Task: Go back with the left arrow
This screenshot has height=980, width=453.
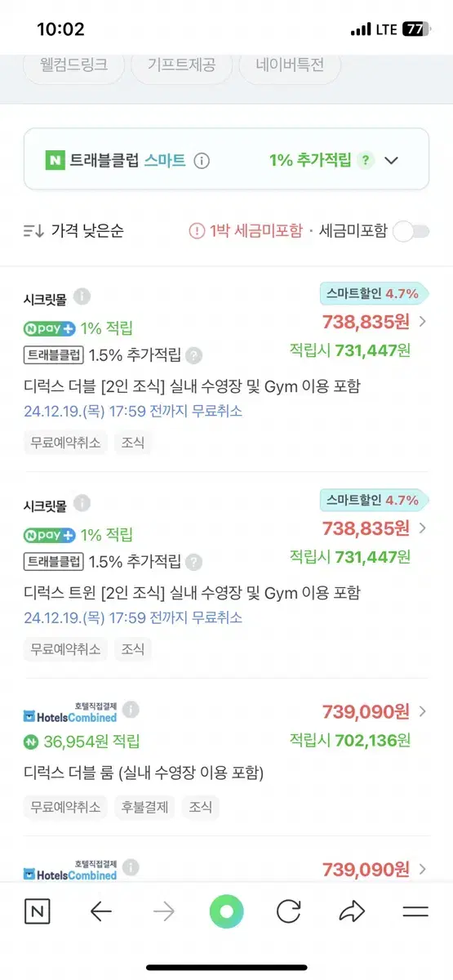Action: 101,911
